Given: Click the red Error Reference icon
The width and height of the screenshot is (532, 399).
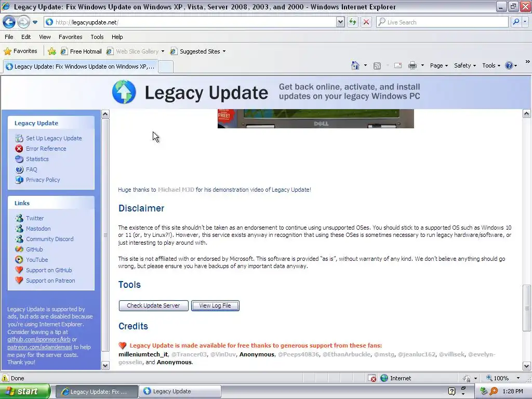Looking at the screenshot, I should click(x=19, y=149).
